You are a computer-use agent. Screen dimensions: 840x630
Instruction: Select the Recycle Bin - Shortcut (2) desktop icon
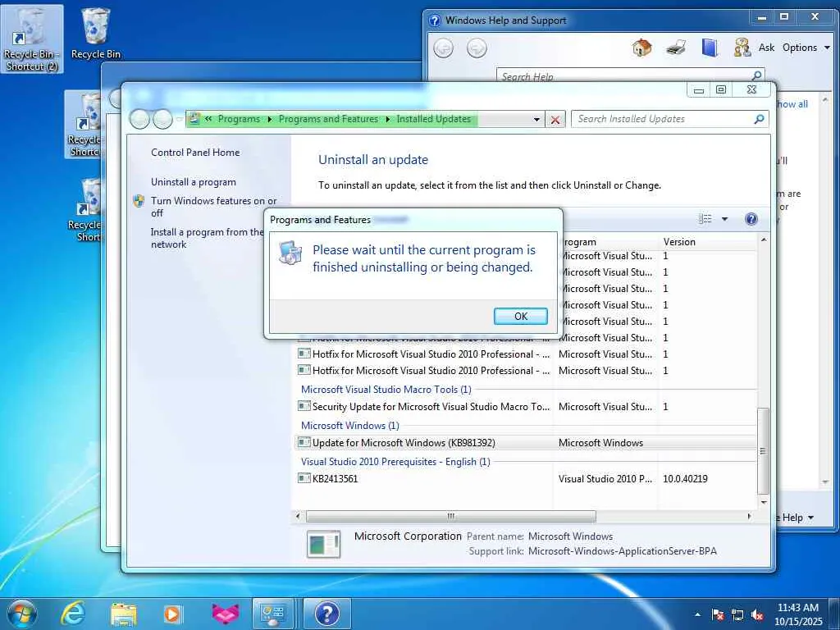point(32,39)
